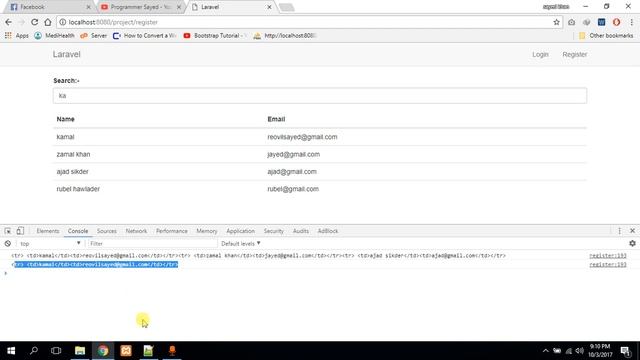This screenshot has height=360, width=640.
Task: Open the Windows Start menu
Action: point(11,351)
